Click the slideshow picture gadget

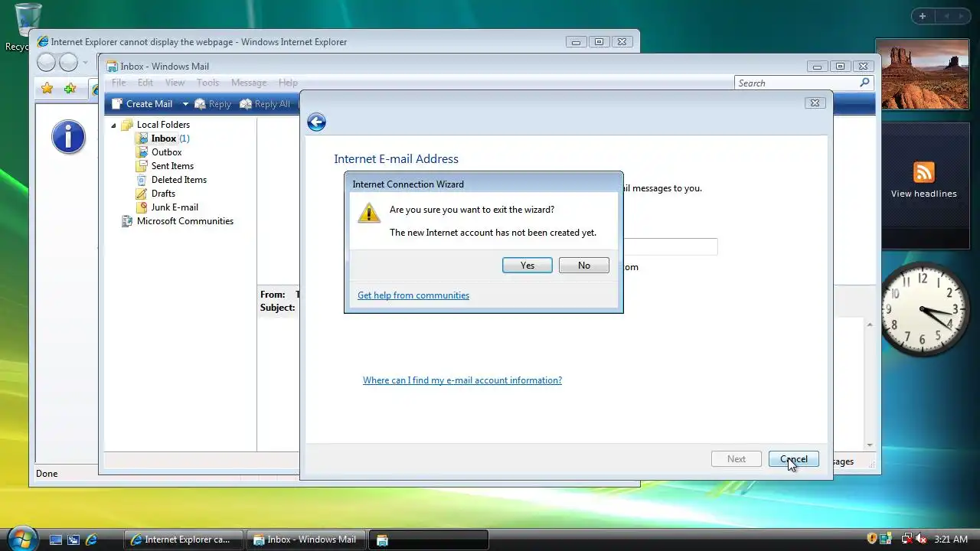pos(922,74)
